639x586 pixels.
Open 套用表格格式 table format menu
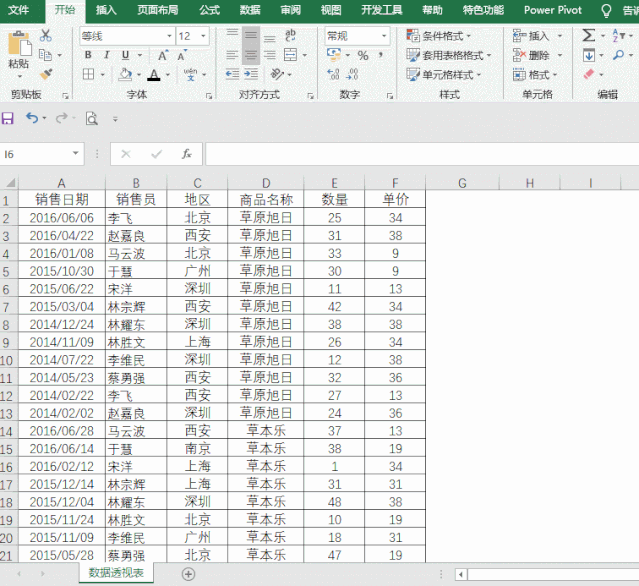pos(449,55)
